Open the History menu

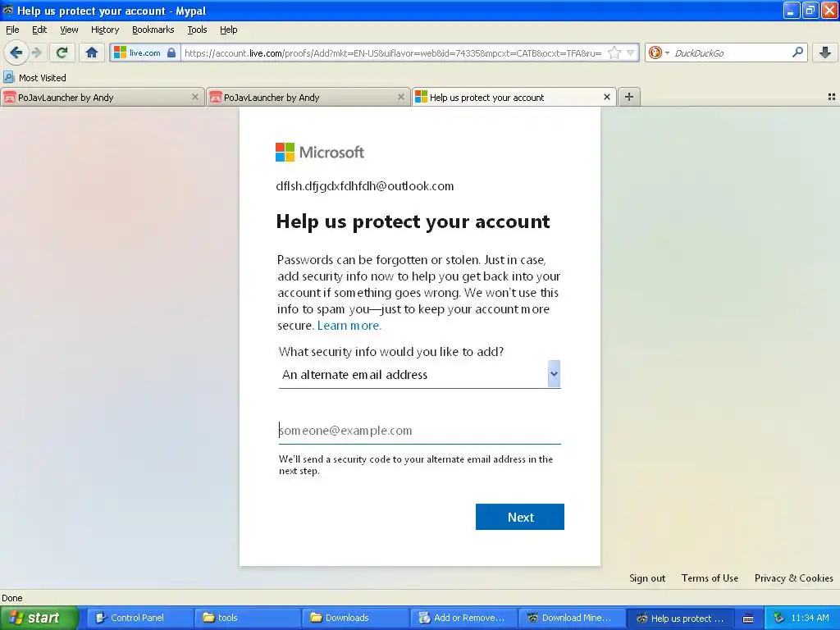pyautogui.click(x=105, y=30)
